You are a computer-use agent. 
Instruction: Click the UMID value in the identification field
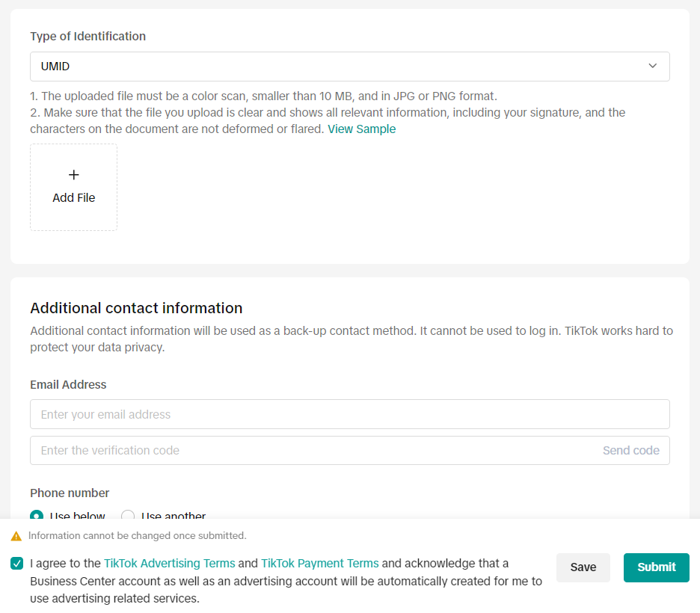[x=55, y=67]
